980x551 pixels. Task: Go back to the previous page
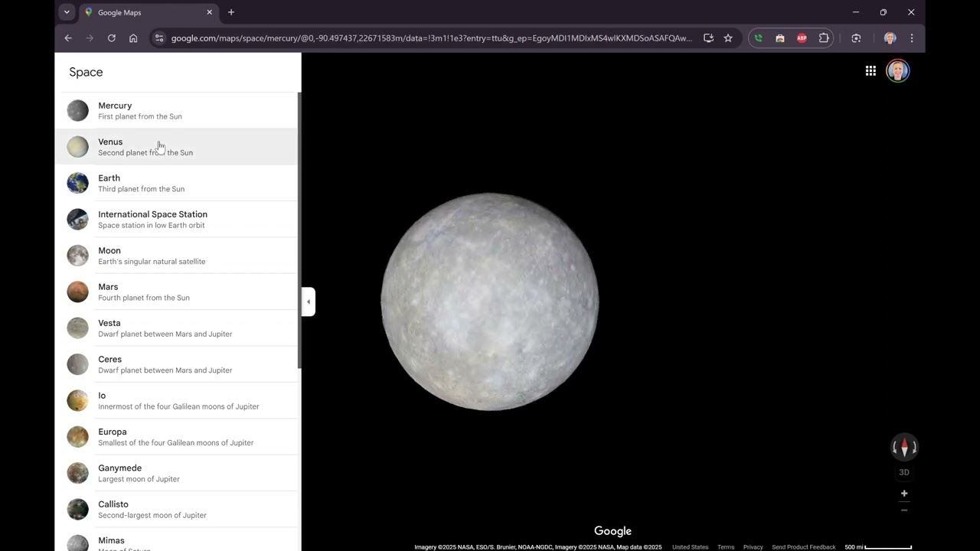tap(68, 38)
